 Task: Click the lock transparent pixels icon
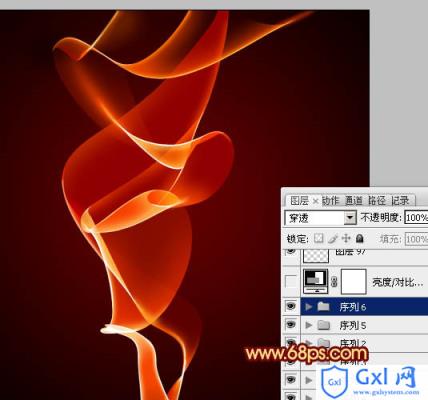pyautogui.click(x=319, y=238)
